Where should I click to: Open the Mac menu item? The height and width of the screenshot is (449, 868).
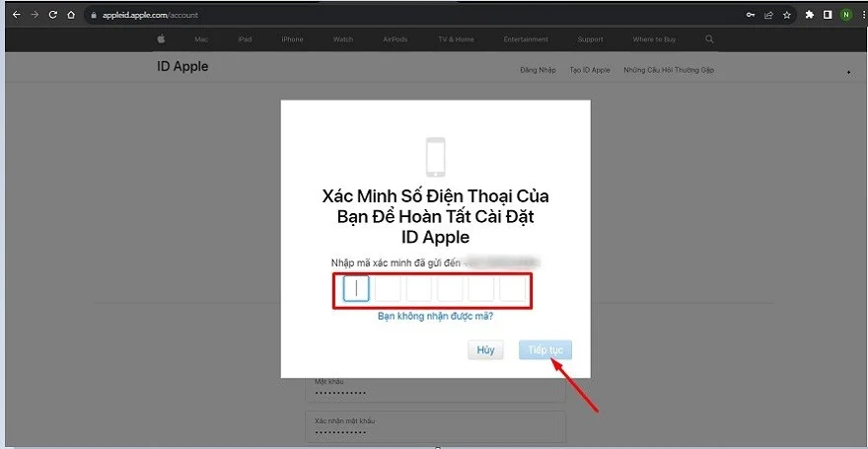(201, 39)
